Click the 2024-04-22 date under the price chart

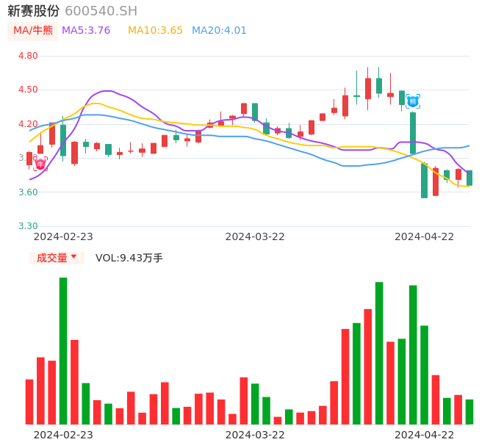tap(425, 236)
